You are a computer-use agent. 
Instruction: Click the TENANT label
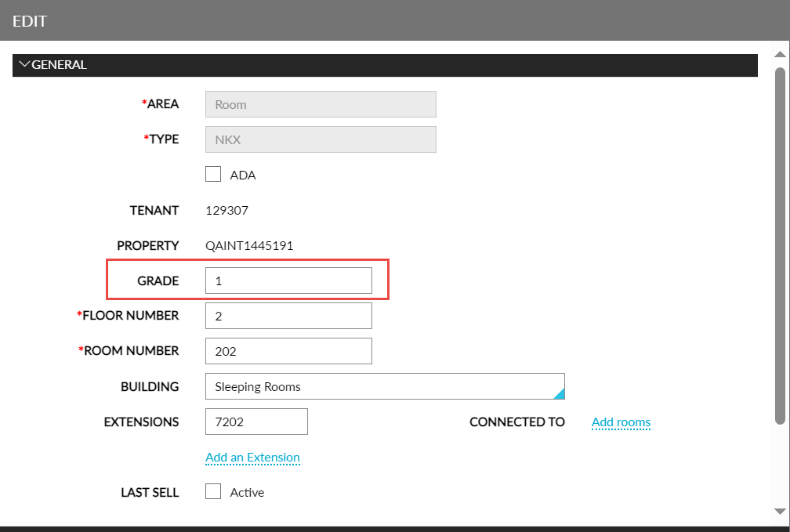pos(154,210)
